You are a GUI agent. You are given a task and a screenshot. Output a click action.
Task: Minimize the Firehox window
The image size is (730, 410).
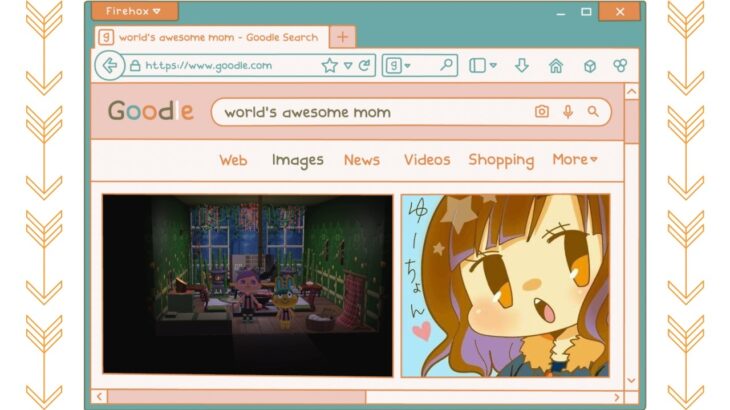click(561, 13)
